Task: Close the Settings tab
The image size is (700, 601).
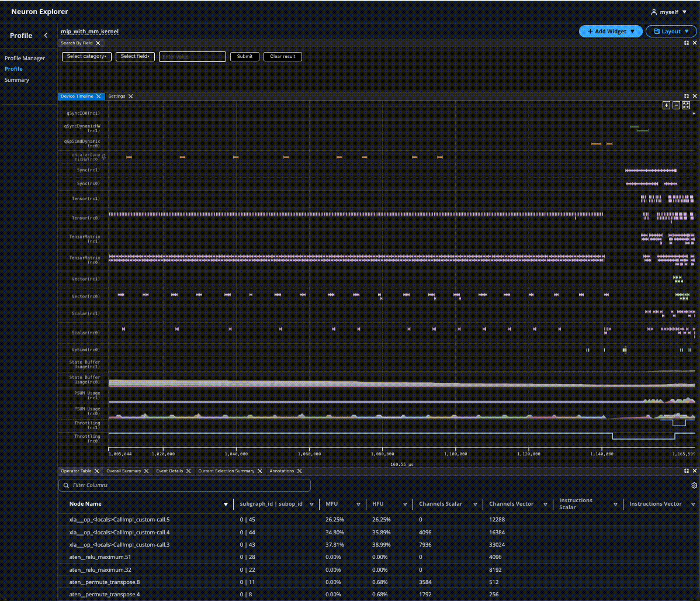Action: pyautogui.click(x=131, y=96)
